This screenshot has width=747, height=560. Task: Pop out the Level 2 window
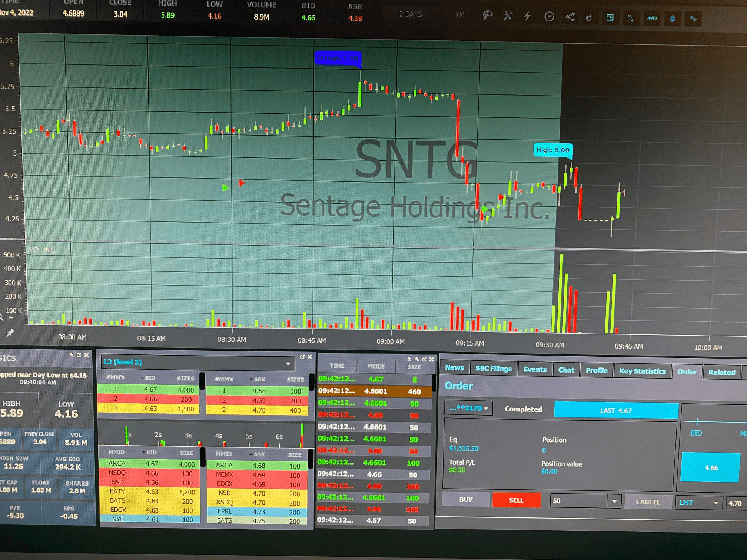pos(302,357)
